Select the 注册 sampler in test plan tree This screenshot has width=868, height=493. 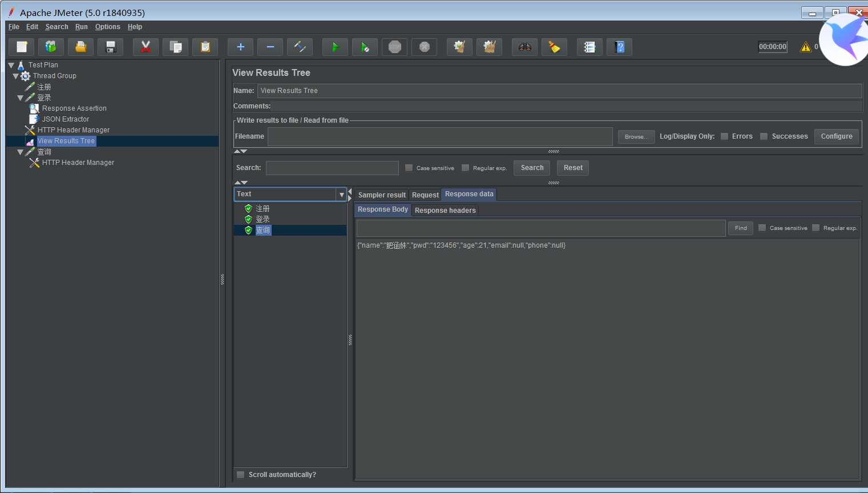click(x=44, y=87)
